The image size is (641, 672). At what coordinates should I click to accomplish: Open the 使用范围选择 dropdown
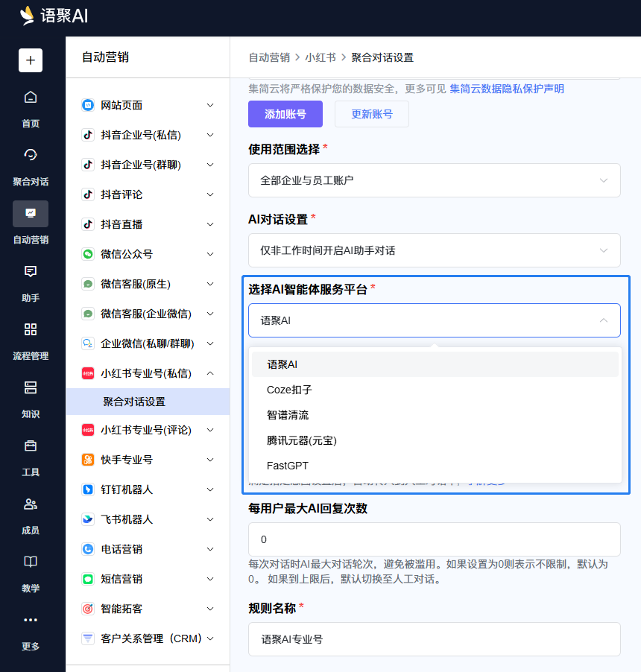point(435,180)
